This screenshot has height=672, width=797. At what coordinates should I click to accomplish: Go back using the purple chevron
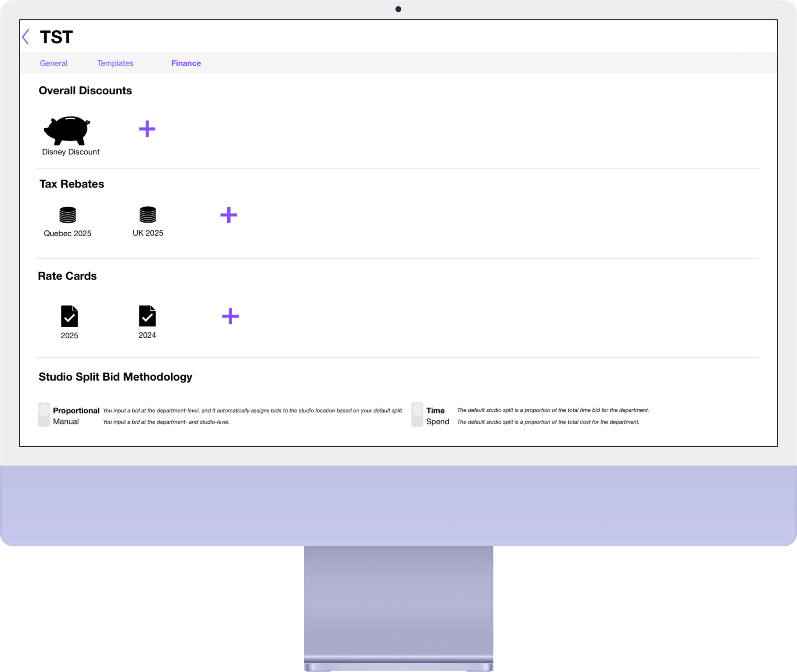pos(26,37)
